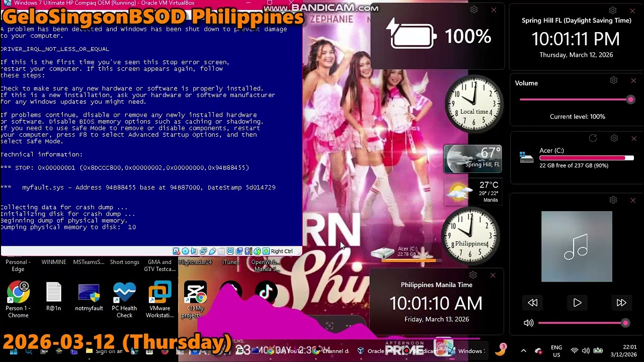Open the Wi-Fi network tray icon

[574, 351]
